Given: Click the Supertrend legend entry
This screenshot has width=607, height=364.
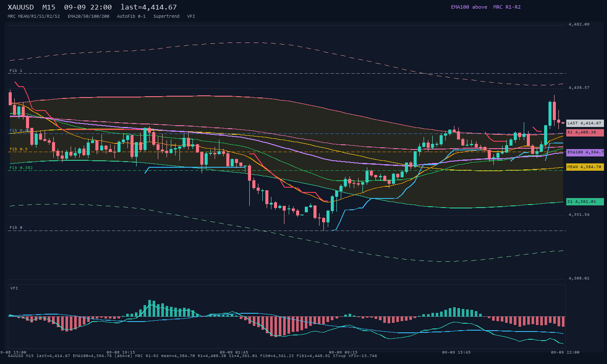Looking at the screenshot, I should point(166,16).
